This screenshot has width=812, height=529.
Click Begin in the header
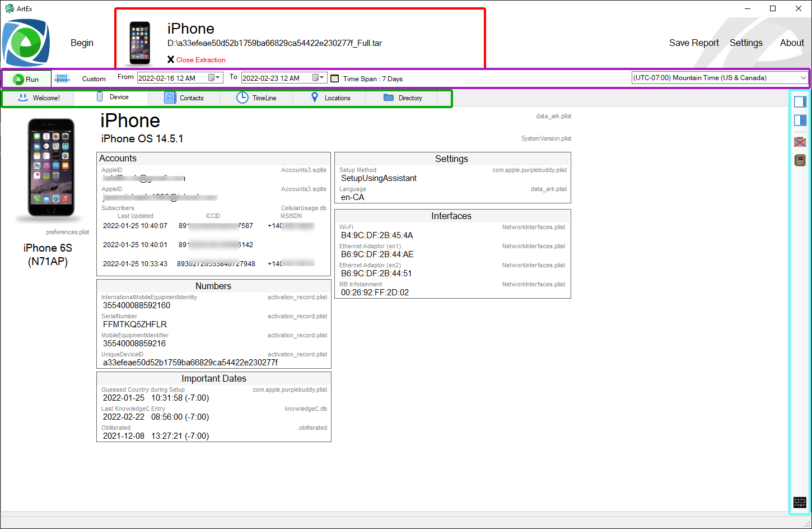82,43
